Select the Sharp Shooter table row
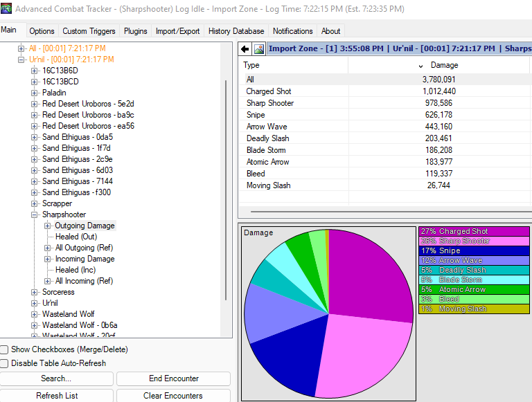 click(385, 103)
